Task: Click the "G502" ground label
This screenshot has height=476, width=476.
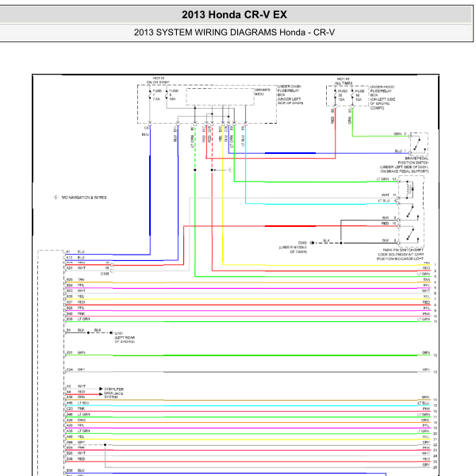Action: click(x=302, y=243)
